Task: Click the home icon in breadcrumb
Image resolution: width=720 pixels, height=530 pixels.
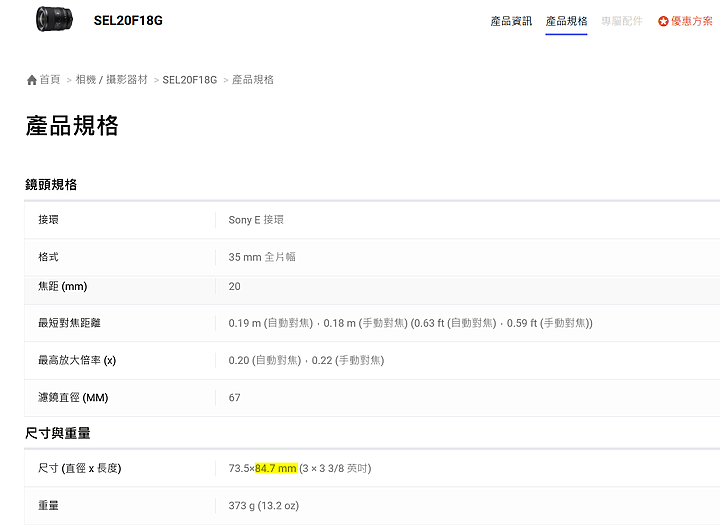Action: 32,80
